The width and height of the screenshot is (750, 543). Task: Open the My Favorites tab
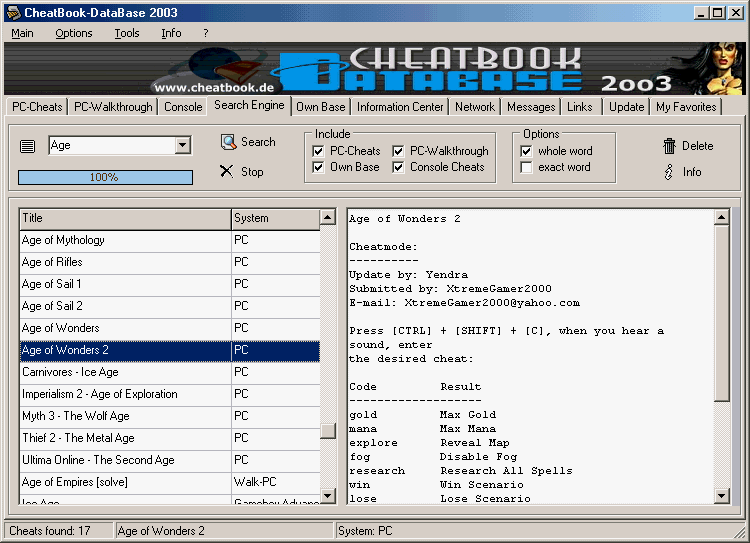686,107
